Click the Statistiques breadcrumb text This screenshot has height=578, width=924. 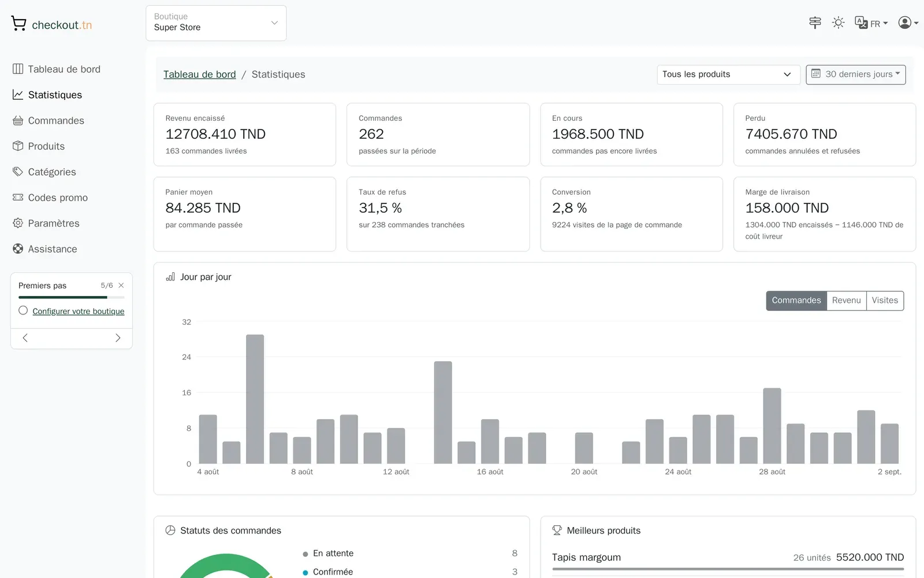(x=278, y=75)
